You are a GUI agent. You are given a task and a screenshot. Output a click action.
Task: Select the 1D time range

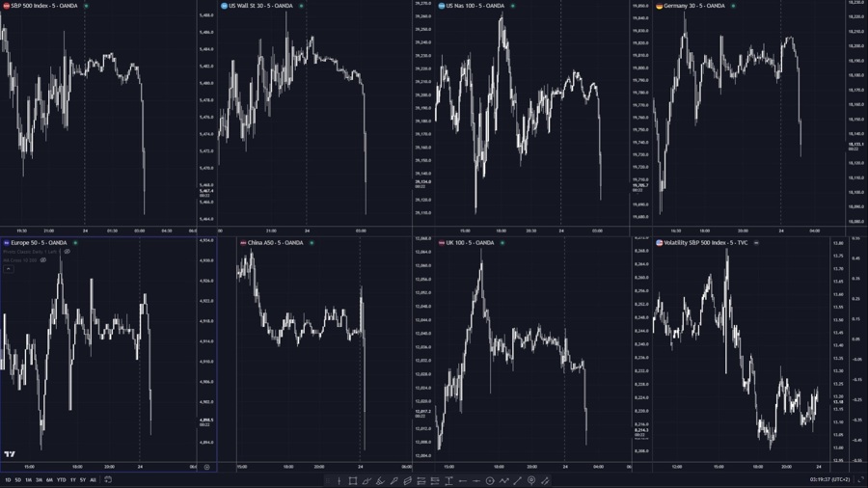(8, 480)
